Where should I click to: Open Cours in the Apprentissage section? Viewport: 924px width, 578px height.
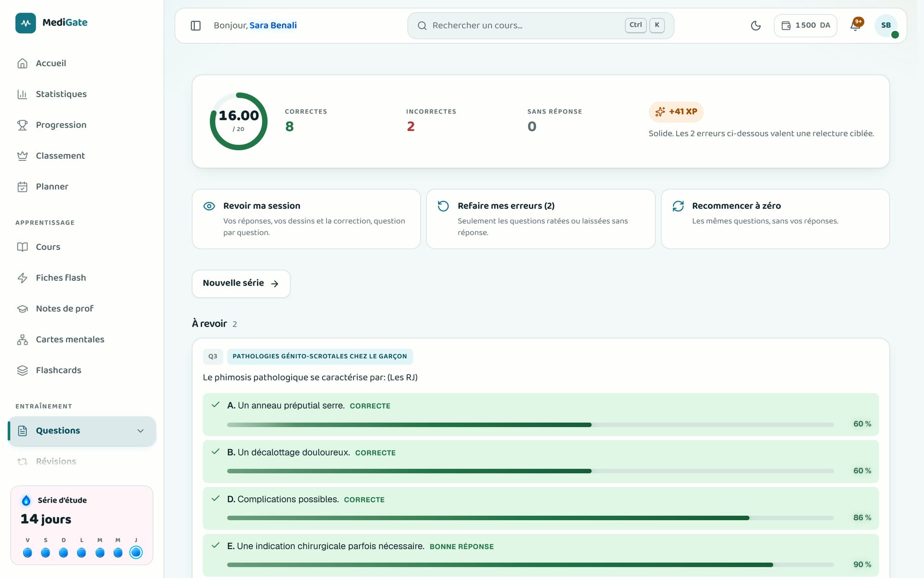click(82, 247)
